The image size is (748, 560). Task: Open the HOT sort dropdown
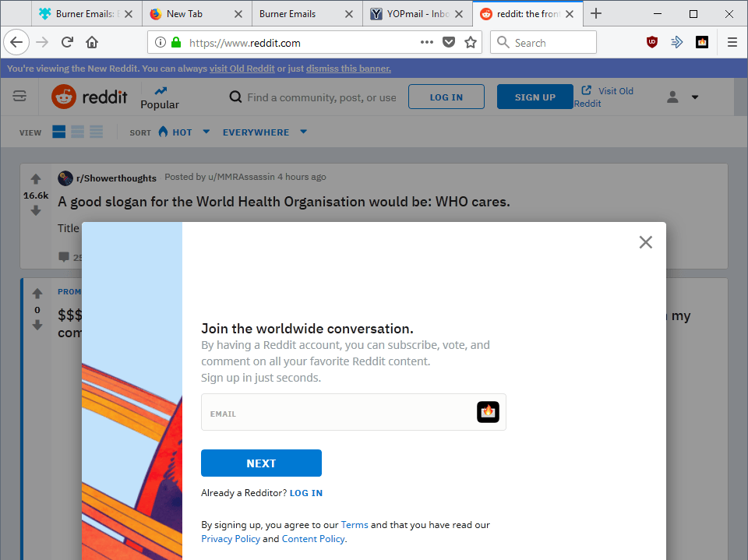tap(184, 132)
